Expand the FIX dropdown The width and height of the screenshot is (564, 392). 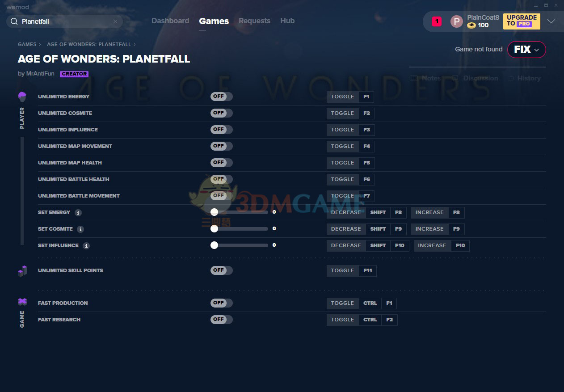[526, 50]
